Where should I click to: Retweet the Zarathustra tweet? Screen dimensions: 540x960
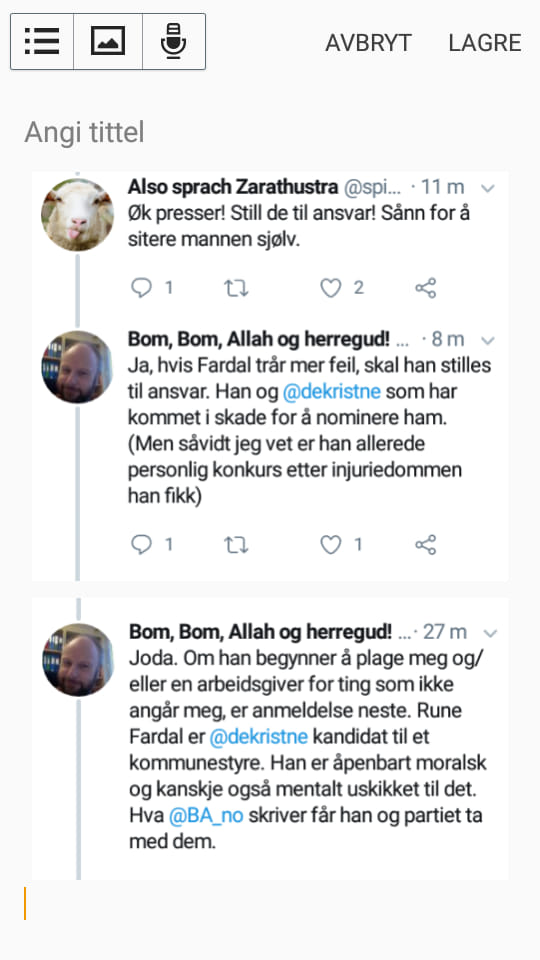[x=236, y=288]
